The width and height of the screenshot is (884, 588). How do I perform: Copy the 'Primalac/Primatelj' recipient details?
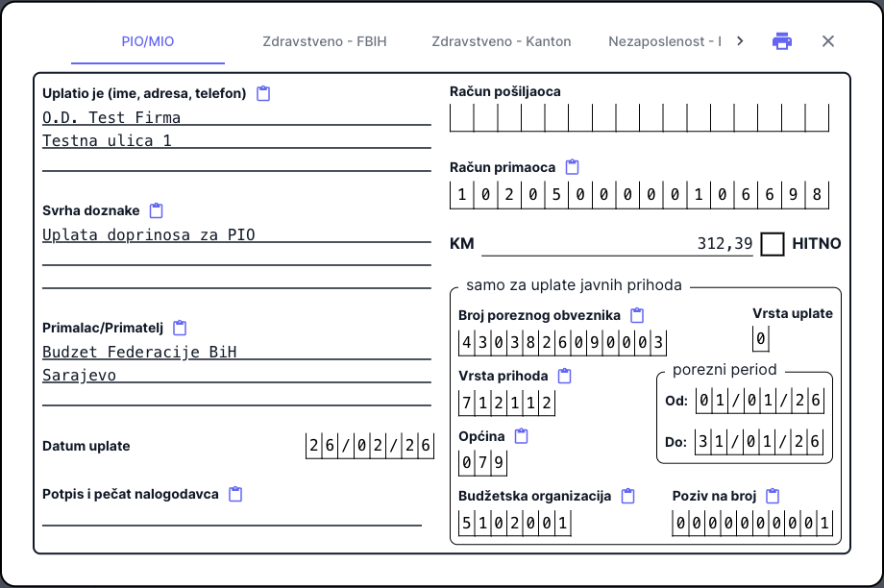click(x=180, y=328)
